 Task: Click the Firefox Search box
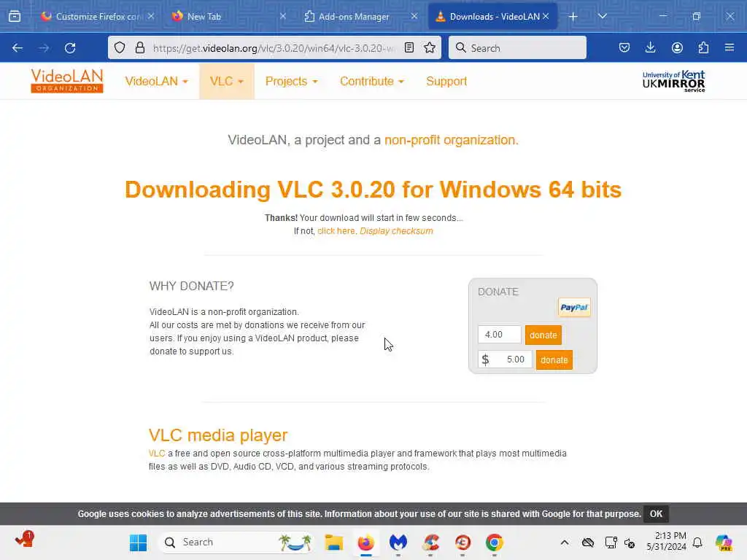[517, 47]
